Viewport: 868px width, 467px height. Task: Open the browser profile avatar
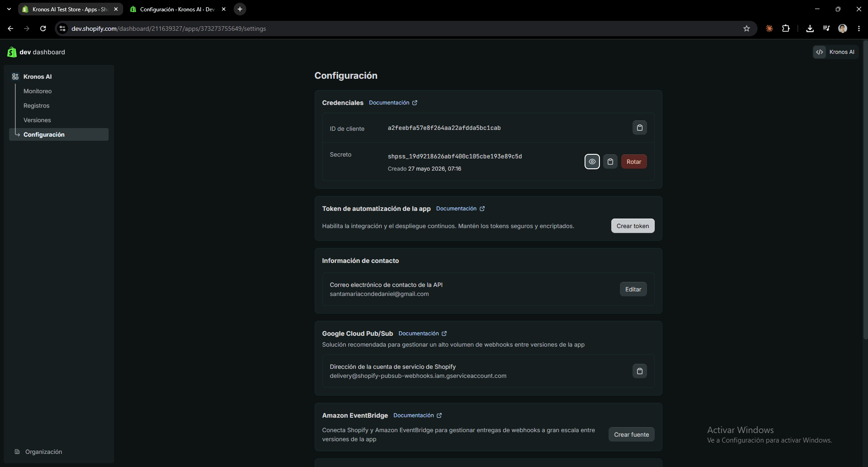(843, 29)
